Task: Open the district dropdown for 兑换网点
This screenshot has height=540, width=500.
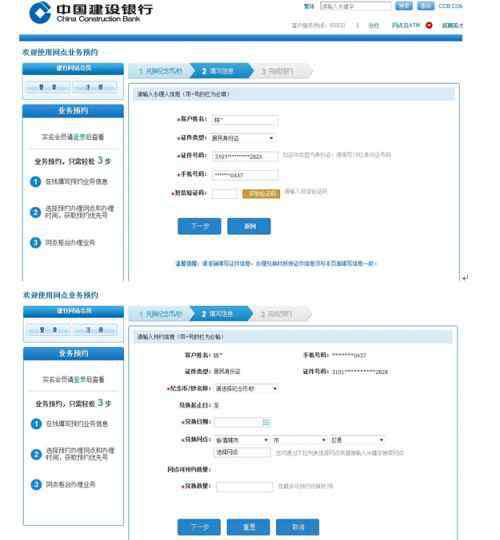Action: tap(357, 440)
